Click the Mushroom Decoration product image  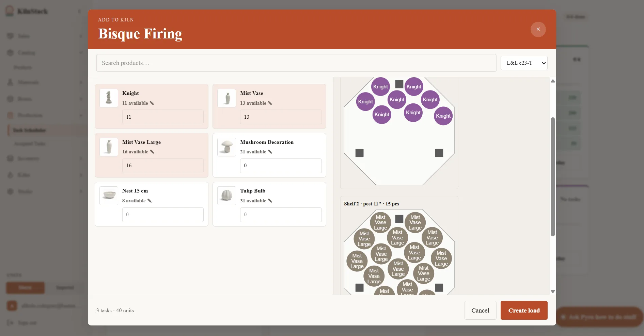[x=226, y=147]
